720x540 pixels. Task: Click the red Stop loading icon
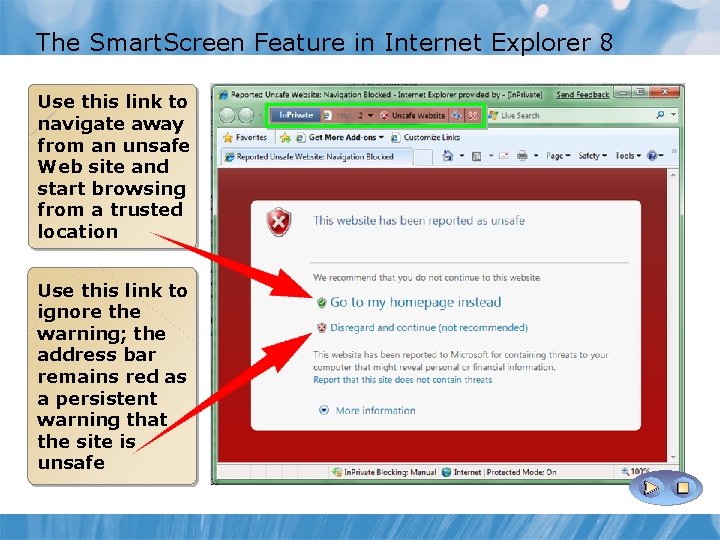[472, 115]
